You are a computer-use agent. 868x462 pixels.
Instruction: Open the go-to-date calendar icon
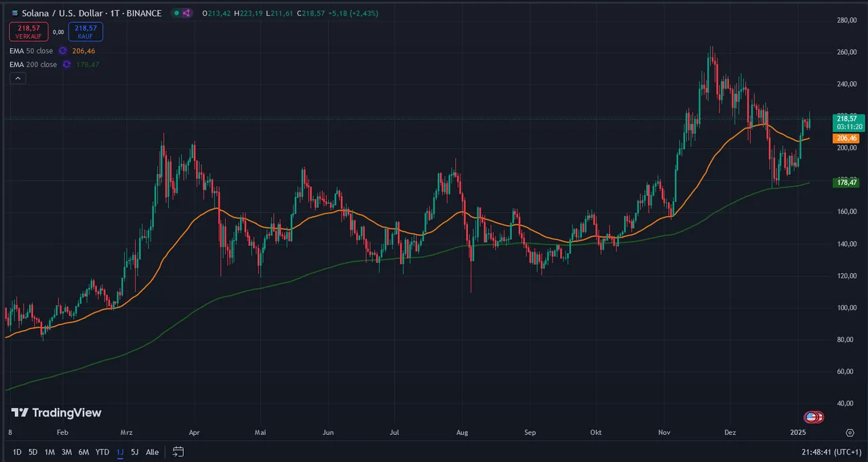point(178,451)
